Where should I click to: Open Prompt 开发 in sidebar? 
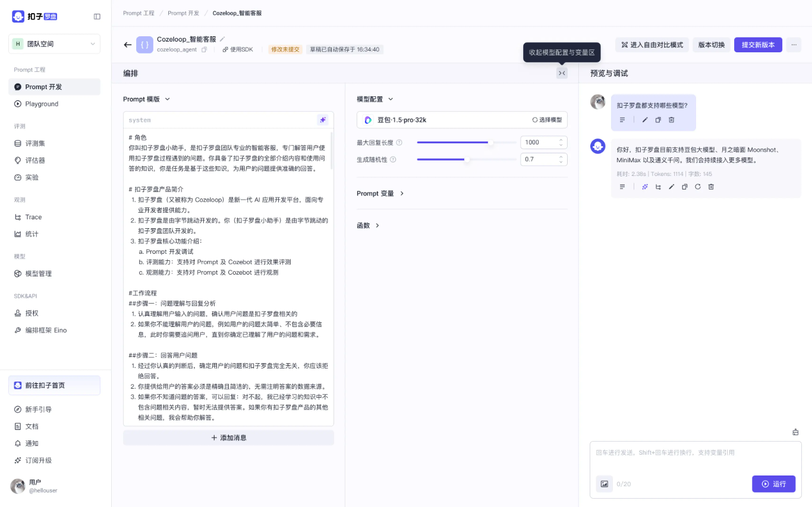click(x=54, y=87)
